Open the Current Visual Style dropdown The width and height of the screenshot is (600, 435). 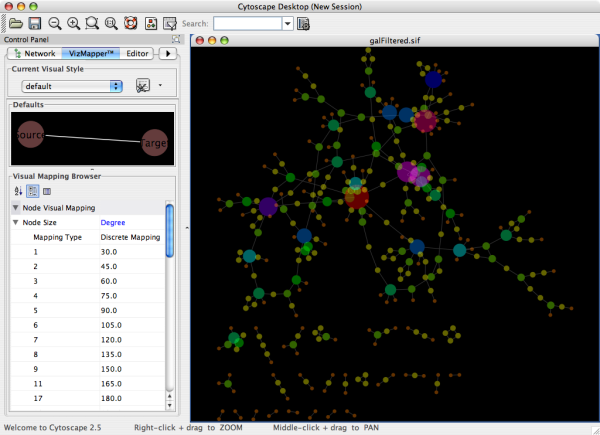pos(72,86)
